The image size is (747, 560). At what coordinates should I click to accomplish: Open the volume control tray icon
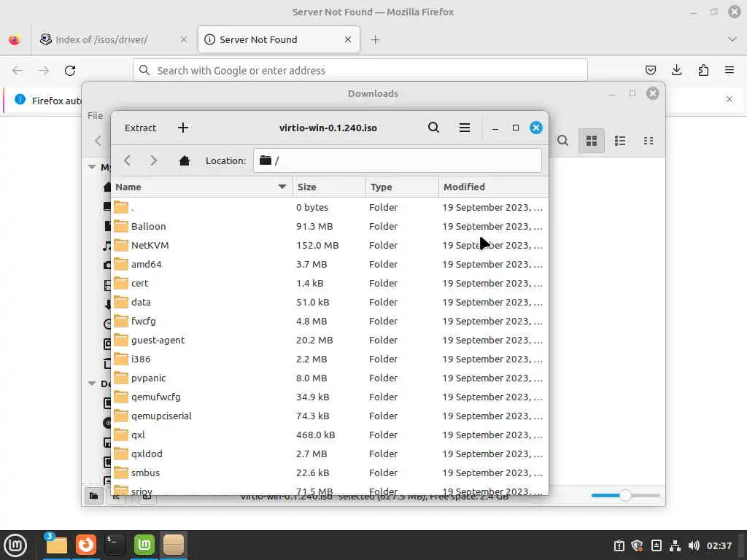(x=694, y=545)
